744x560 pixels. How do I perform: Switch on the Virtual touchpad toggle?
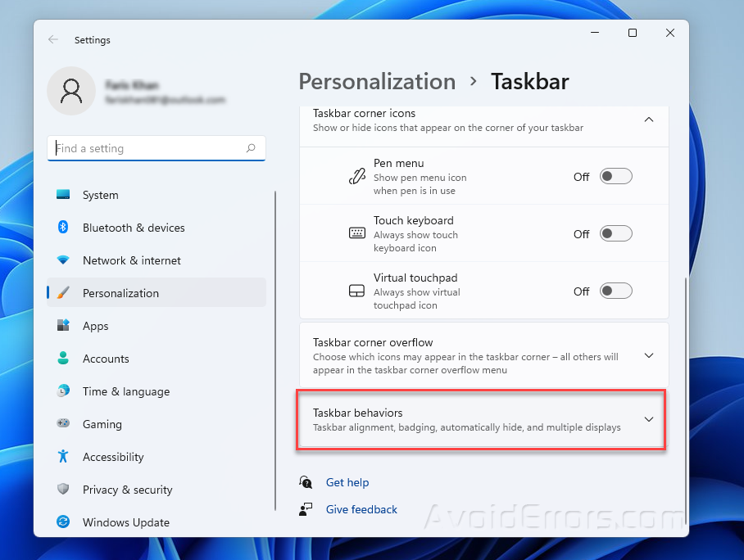click(616, 291)
